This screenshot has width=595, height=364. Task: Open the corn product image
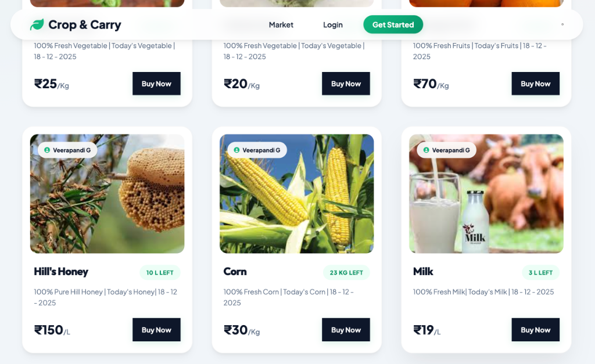(x=296, y=193)
